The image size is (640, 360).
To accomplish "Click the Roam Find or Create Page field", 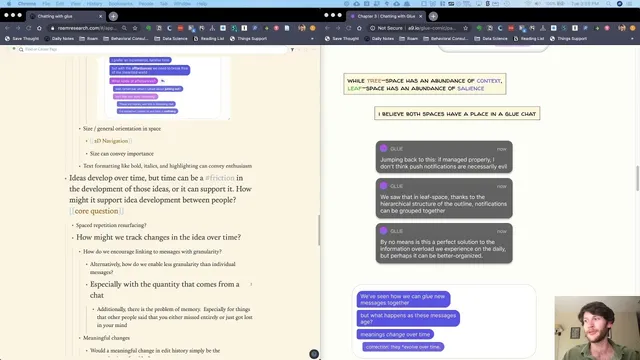I will click(153, 49).
